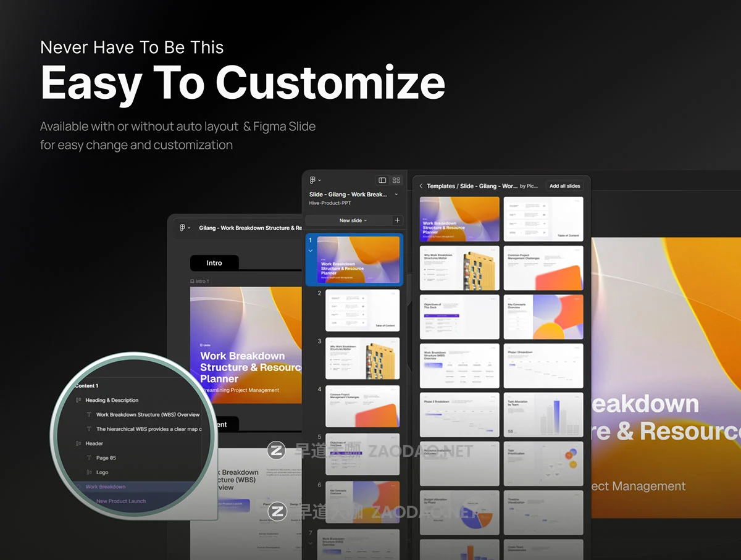
Task: Click the plus icon beside New slide
Action: tap(397, 220)
